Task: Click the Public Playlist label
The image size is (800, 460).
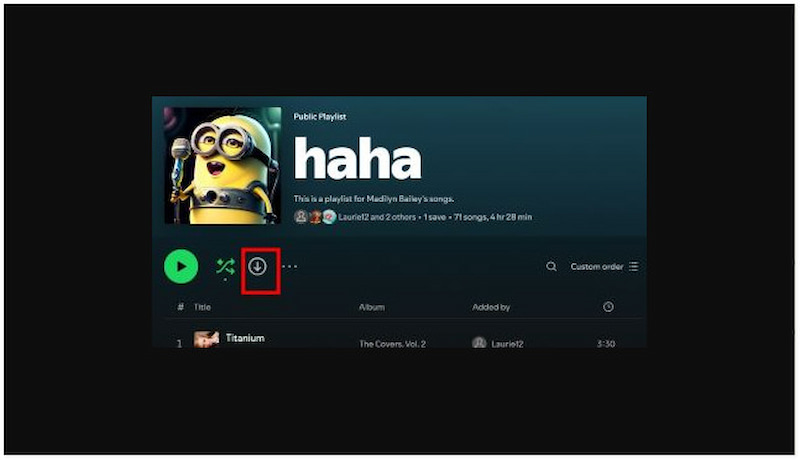Action: [320, 116]
